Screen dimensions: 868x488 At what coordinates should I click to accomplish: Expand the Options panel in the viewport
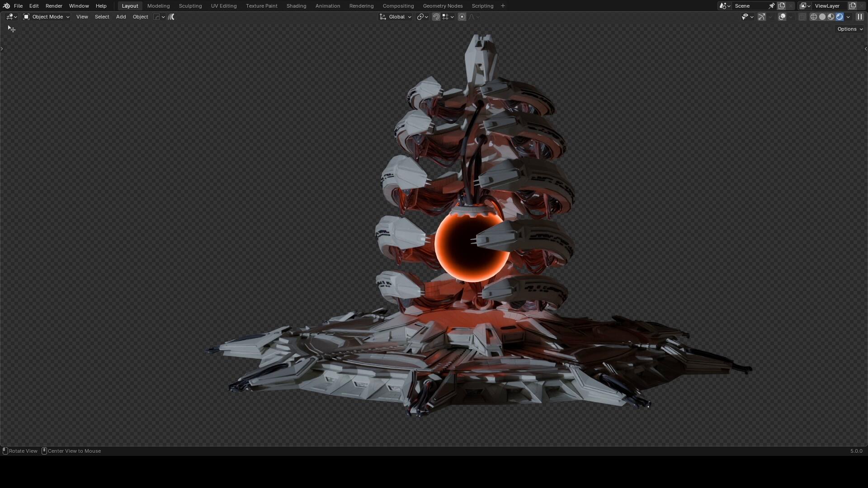click(x=849, y=28)
